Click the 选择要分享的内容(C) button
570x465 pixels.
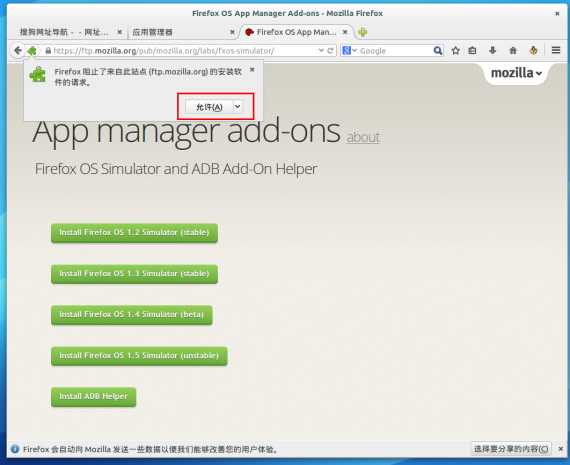511,449
